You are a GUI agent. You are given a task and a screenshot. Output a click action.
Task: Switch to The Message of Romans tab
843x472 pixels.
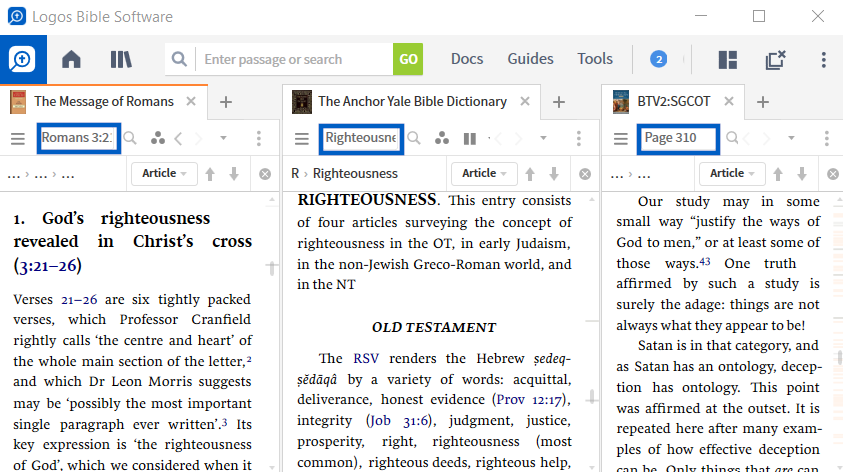(104, 102)
